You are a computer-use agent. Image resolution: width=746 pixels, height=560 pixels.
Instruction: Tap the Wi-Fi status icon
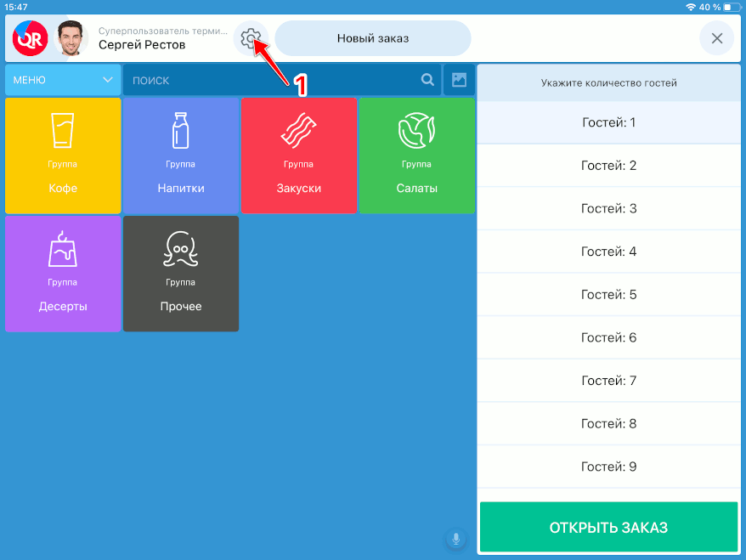(690, 7)
